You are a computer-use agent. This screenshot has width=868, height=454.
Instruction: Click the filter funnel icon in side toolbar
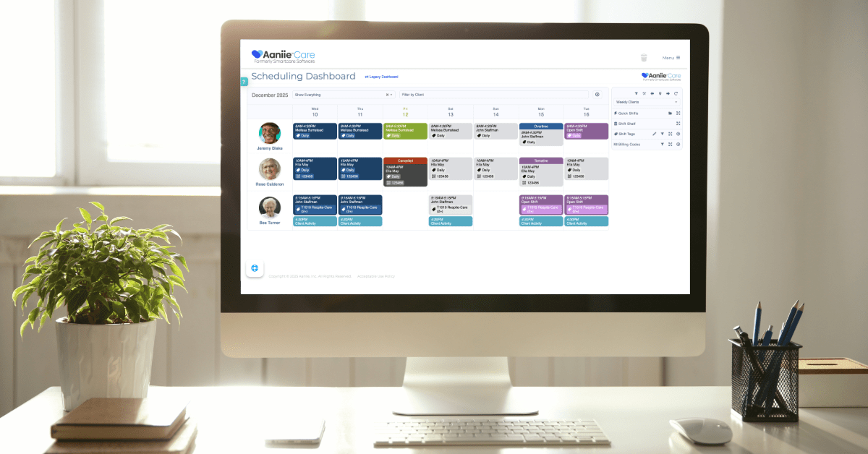click(x=636, y=93)
